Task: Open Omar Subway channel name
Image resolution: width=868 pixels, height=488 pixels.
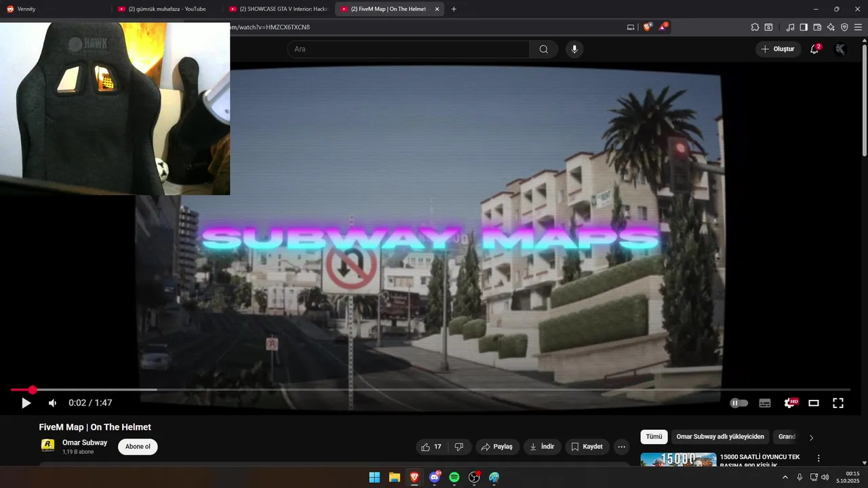Action: click(85, 443)
